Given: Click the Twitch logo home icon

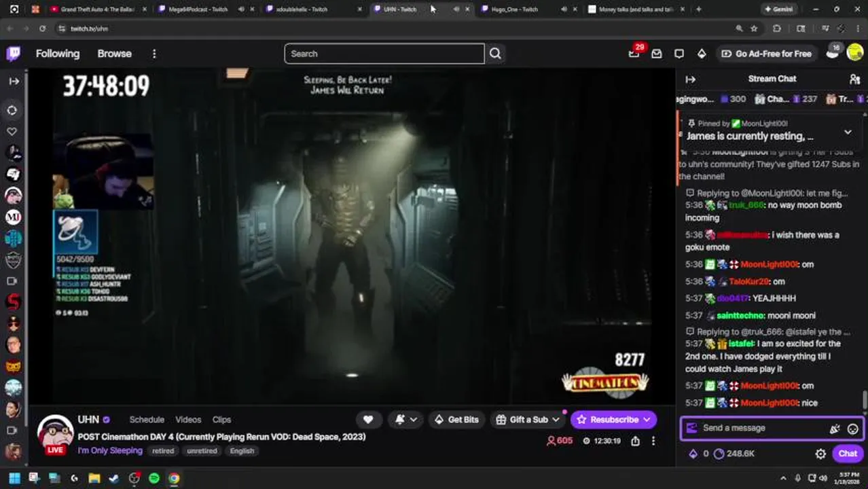Looking at the screenshot, I should [13, 54].
